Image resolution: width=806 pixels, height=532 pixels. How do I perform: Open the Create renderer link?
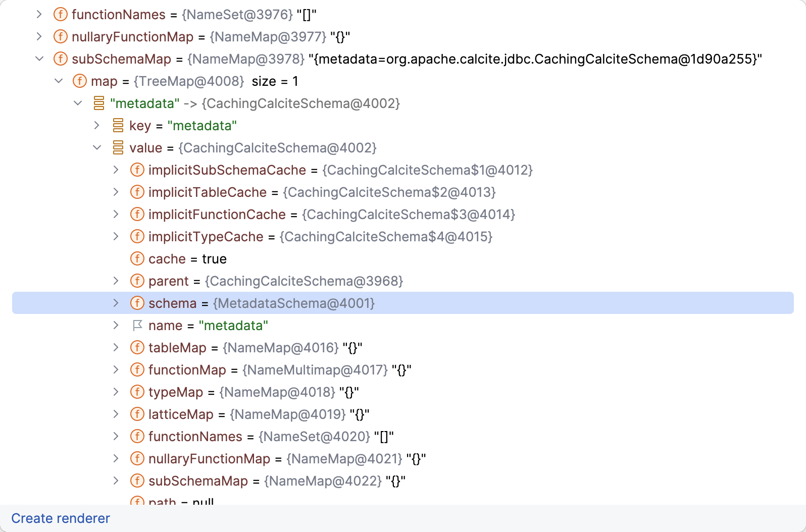point(61,518)
